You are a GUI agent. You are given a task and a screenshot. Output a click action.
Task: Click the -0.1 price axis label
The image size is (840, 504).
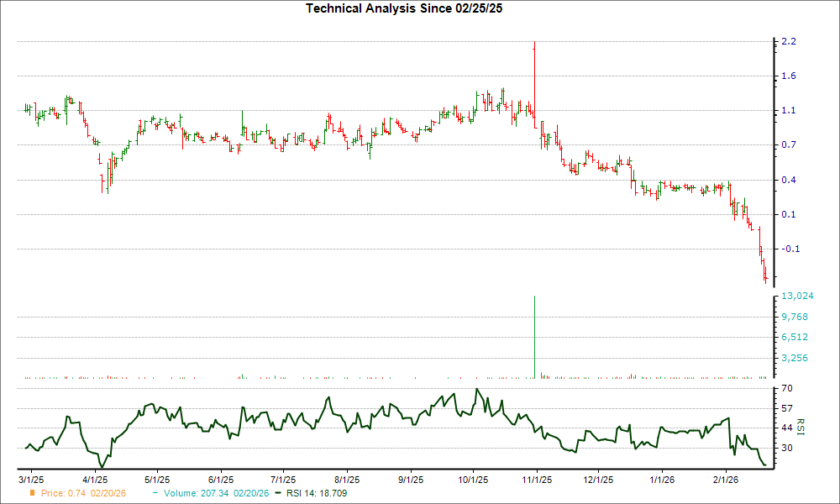pos(790,249)
